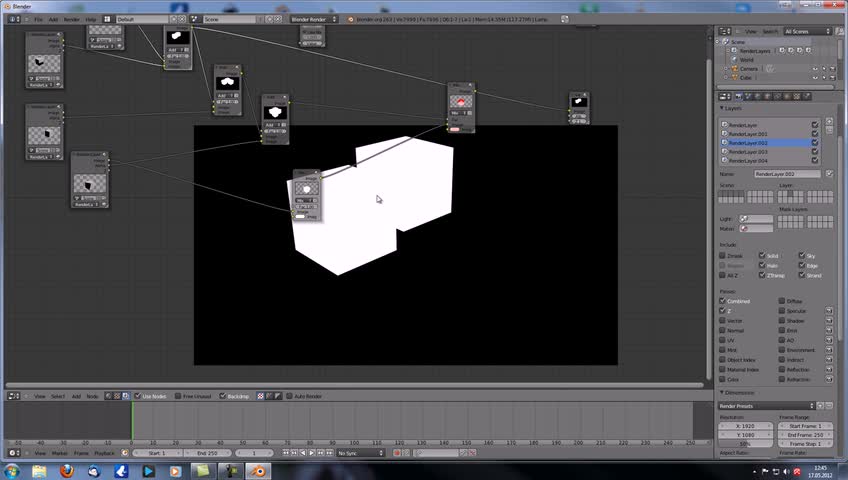This screenshot has height=480, width=848.
Task: Open the File menu
Action: [x=38, y=19]
